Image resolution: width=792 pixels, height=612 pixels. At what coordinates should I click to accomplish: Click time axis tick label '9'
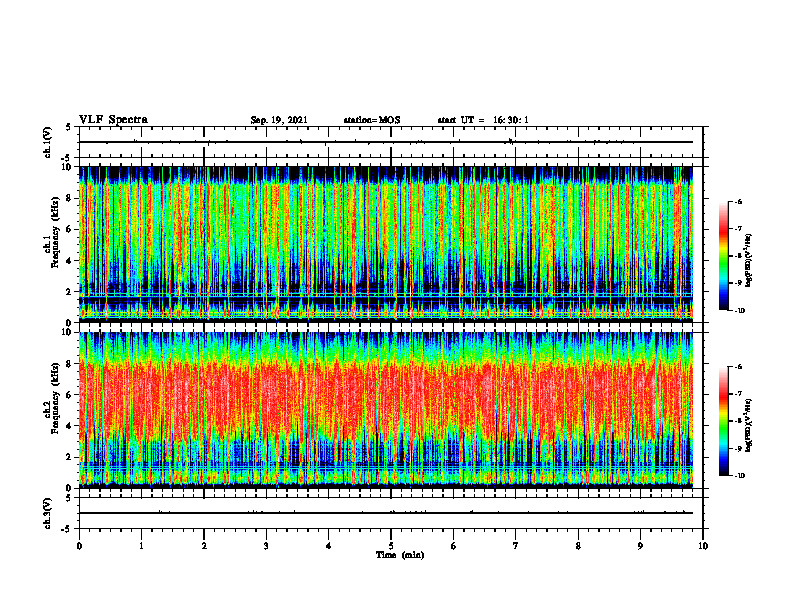(x=640, y=546)
